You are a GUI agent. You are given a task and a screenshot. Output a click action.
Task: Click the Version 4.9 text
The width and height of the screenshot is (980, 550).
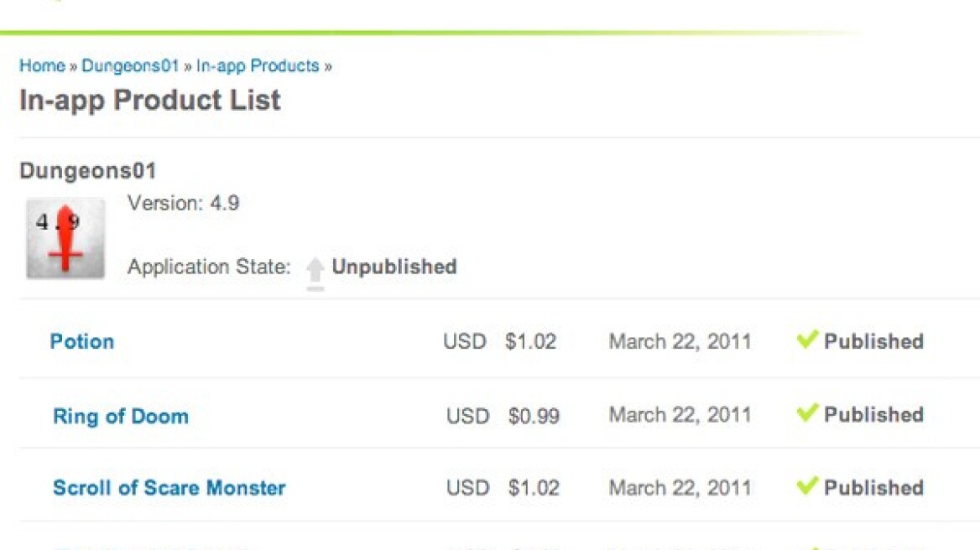[183, 204]
